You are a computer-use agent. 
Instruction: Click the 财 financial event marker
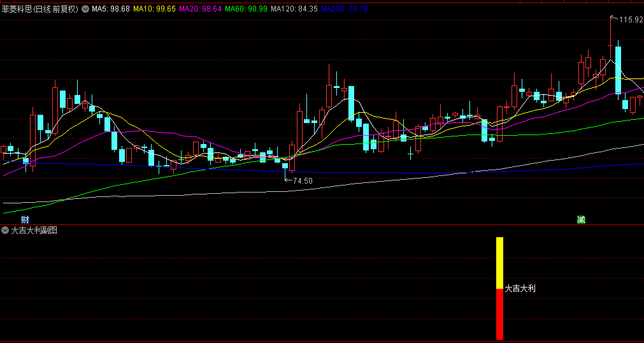point(25,219)
